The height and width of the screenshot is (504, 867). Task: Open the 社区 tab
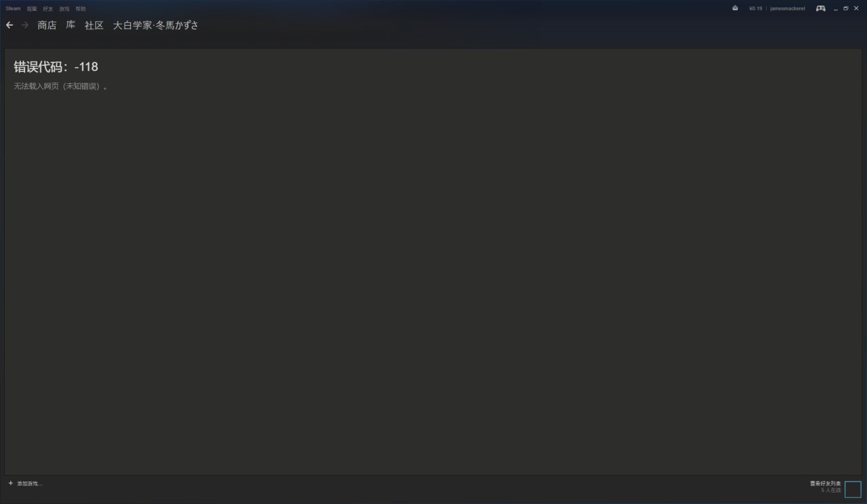pos(94,25)
